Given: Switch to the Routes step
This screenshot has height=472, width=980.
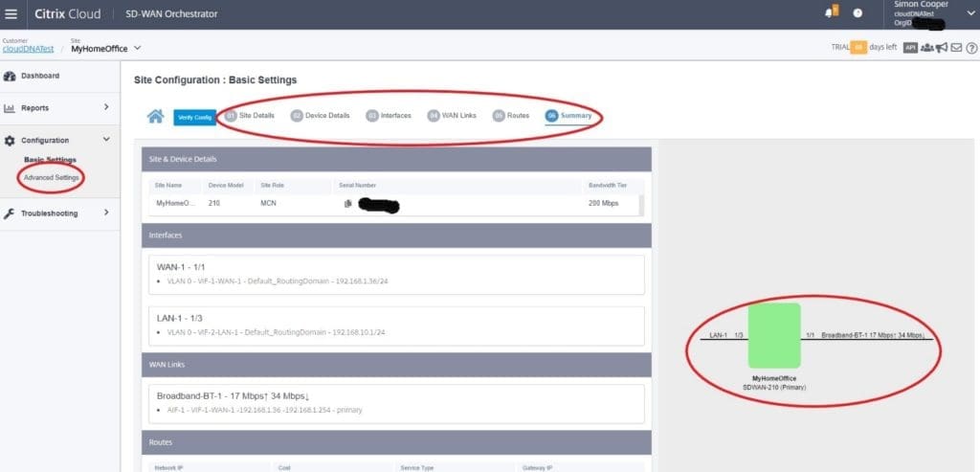Looking at the screenshot, I should point(511,116).
